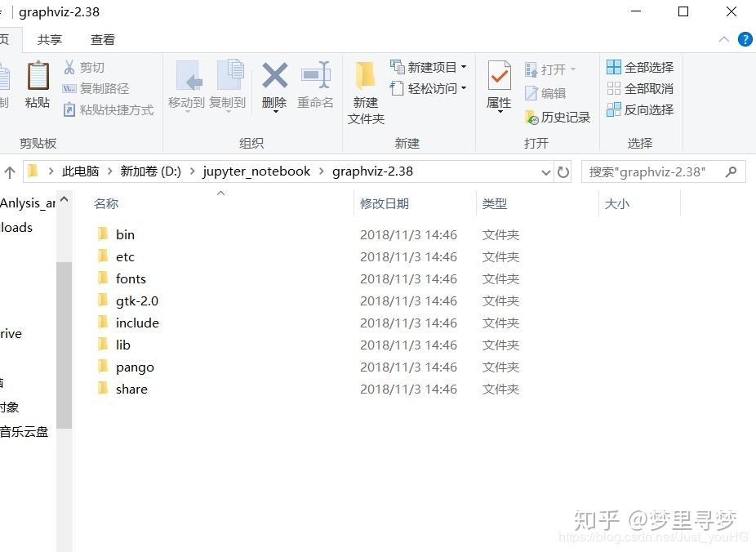This screenshot has width=756, height=552.
Task: Switch to the 查看 tab
Action: tap(102, 38)
